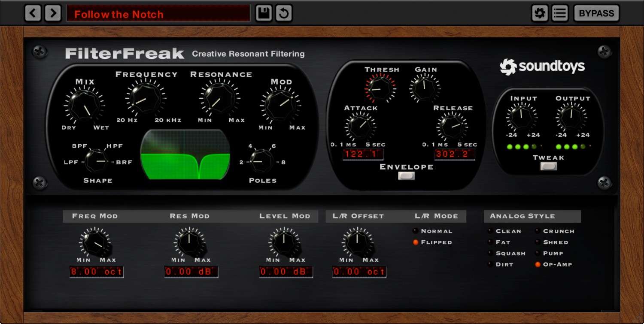The width and height of the screenshot is (644, 324).
Task: Switch Analog Style to Clean
Action: point(489,231)
